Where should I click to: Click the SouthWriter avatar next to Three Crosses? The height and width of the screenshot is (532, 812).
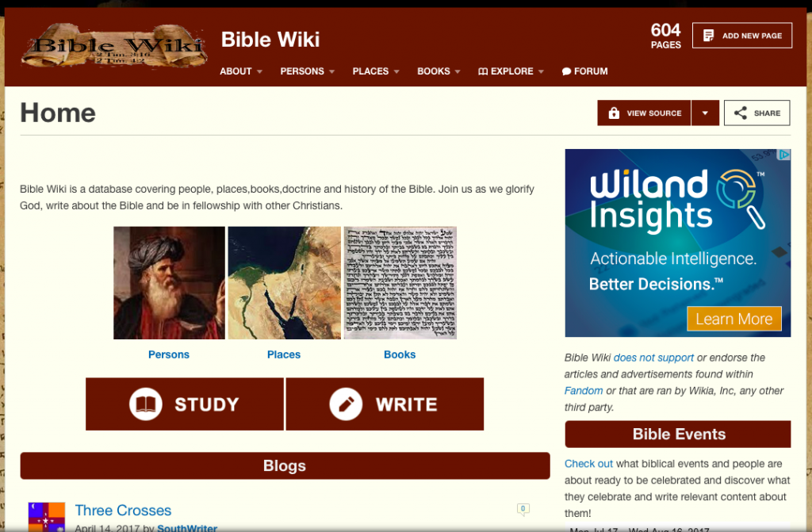[47, 516]
